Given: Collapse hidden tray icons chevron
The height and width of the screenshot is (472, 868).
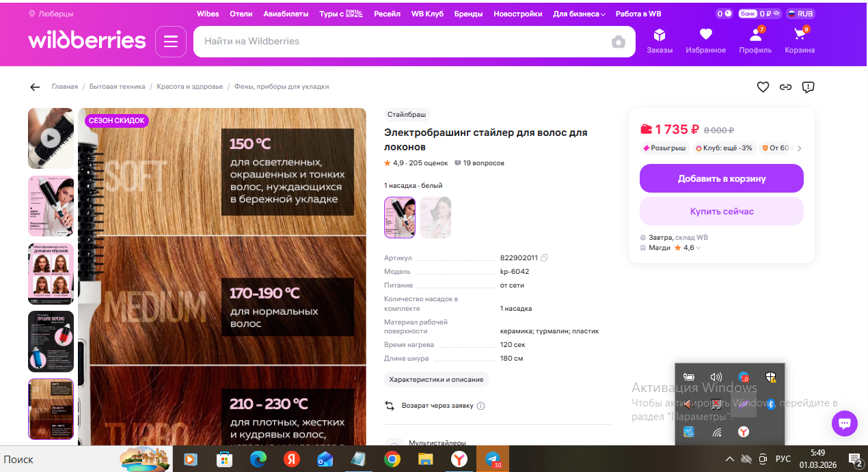Looking at the screenshot, I should [x=730, y=459].
